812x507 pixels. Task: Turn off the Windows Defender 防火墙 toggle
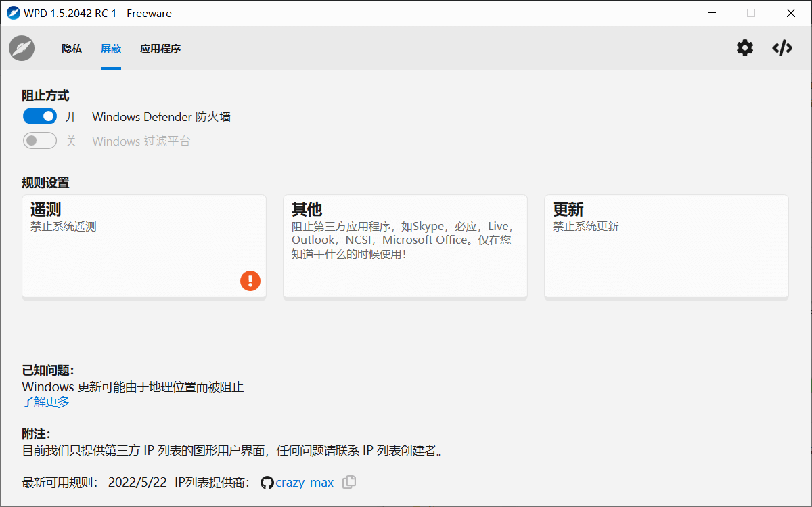(39, 116)
